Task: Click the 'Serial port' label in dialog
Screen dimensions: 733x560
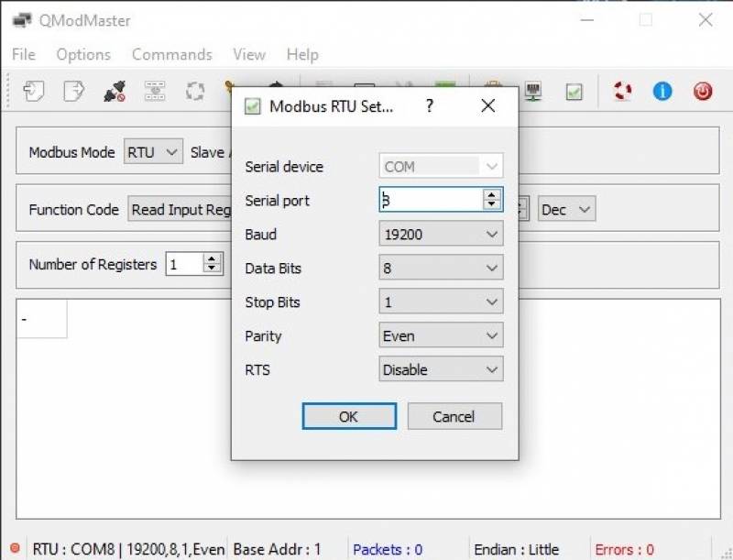Action: tap(278, 201)
